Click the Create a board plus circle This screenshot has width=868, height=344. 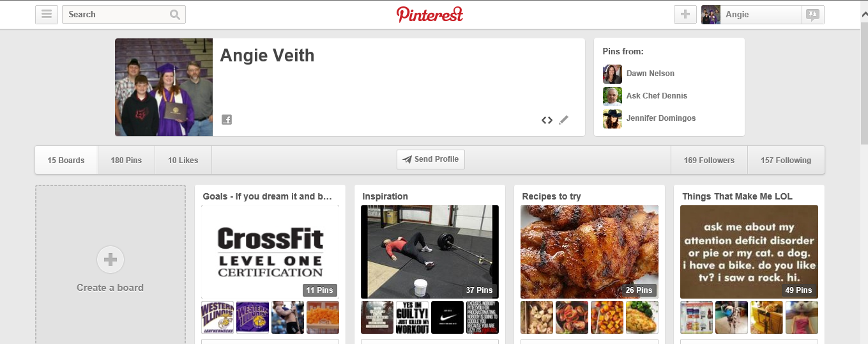click(x=110, y=260)
